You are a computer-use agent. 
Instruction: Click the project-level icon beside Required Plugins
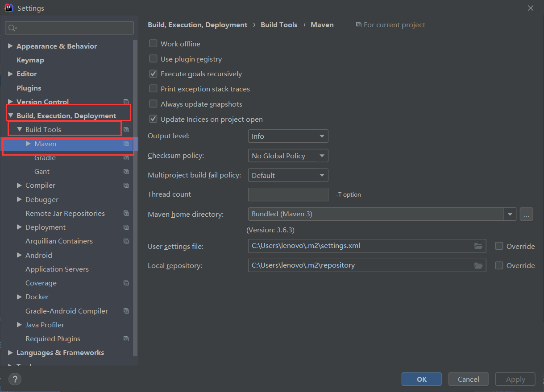coord(126,339)
